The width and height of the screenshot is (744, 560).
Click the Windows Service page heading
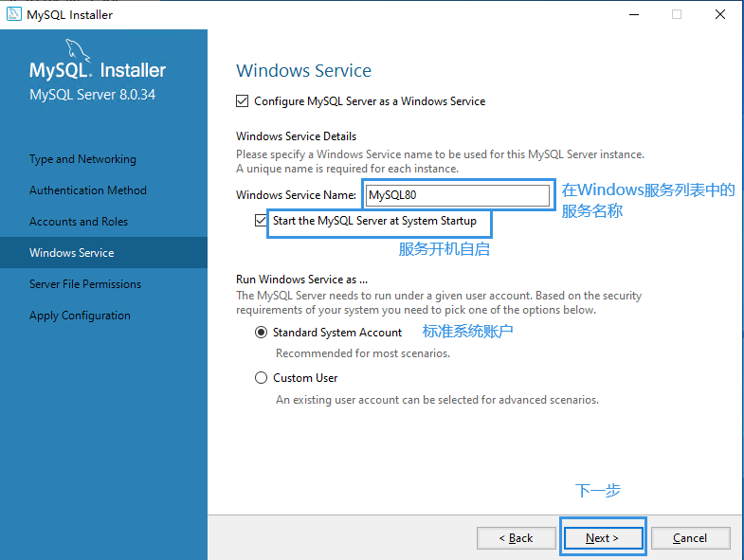coord(303,71)
